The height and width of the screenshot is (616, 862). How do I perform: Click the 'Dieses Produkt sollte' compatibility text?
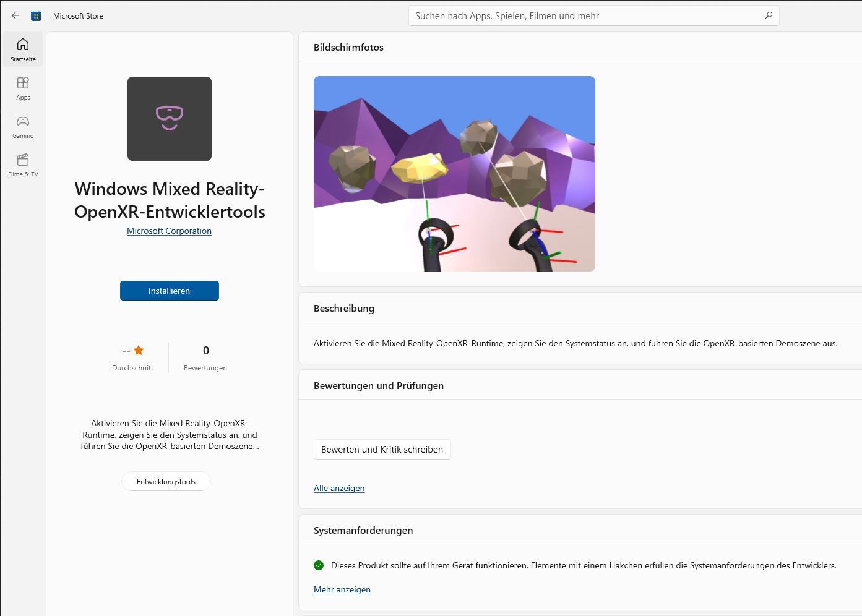click(584, 565)
